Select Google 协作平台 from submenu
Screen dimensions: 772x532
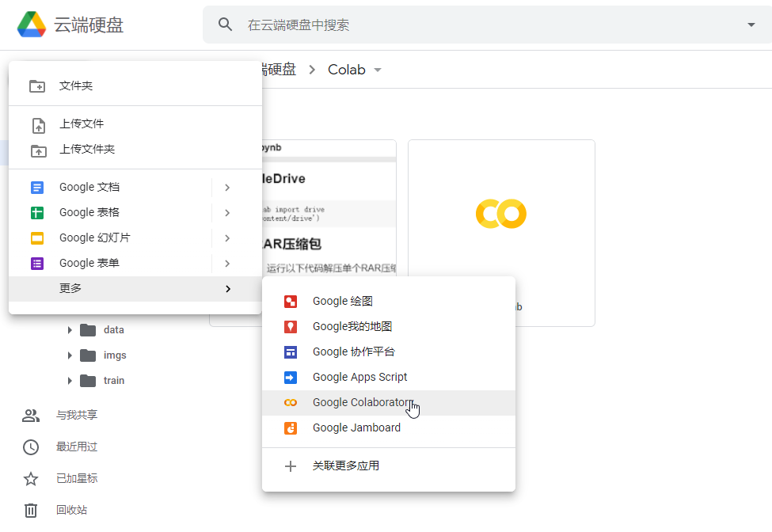pos(389,352)
